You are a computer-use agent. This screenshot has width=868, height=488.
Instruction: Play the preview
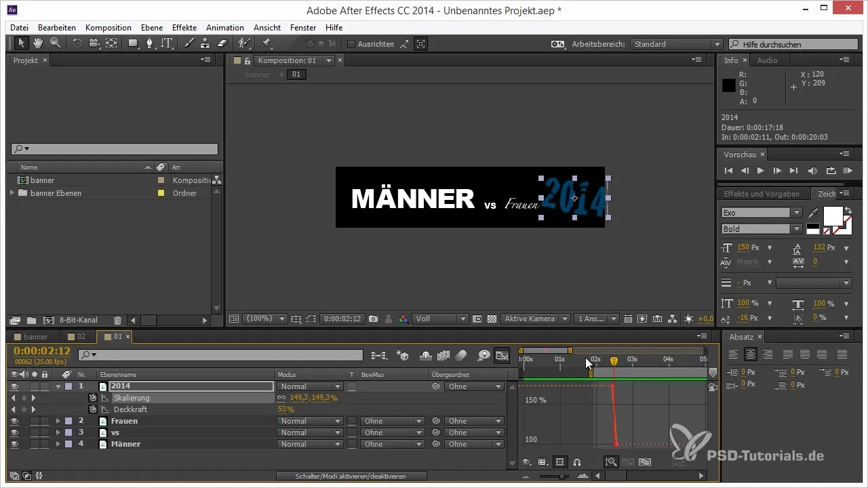click(760, 171)
